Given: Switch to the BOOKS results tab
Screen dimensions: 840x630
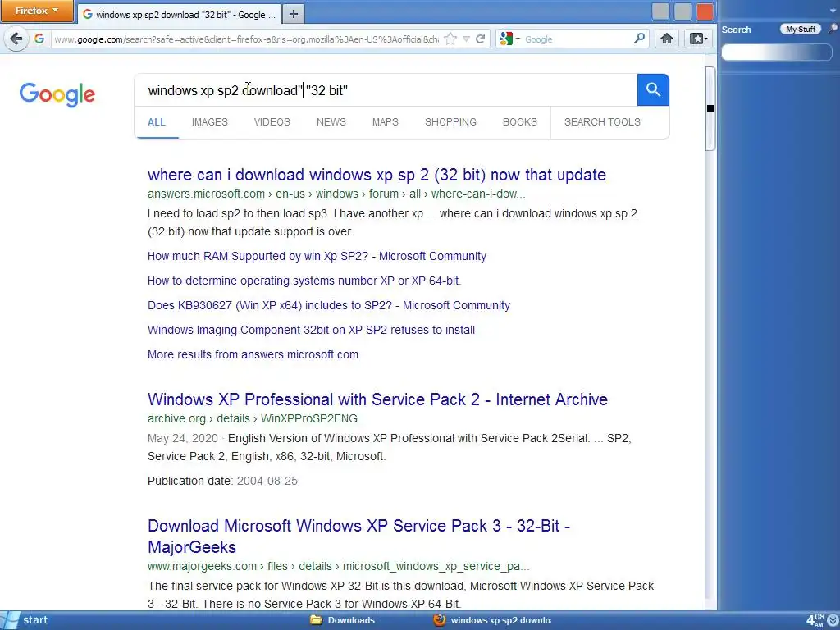Looking at the screenshot, I should 519,122.
